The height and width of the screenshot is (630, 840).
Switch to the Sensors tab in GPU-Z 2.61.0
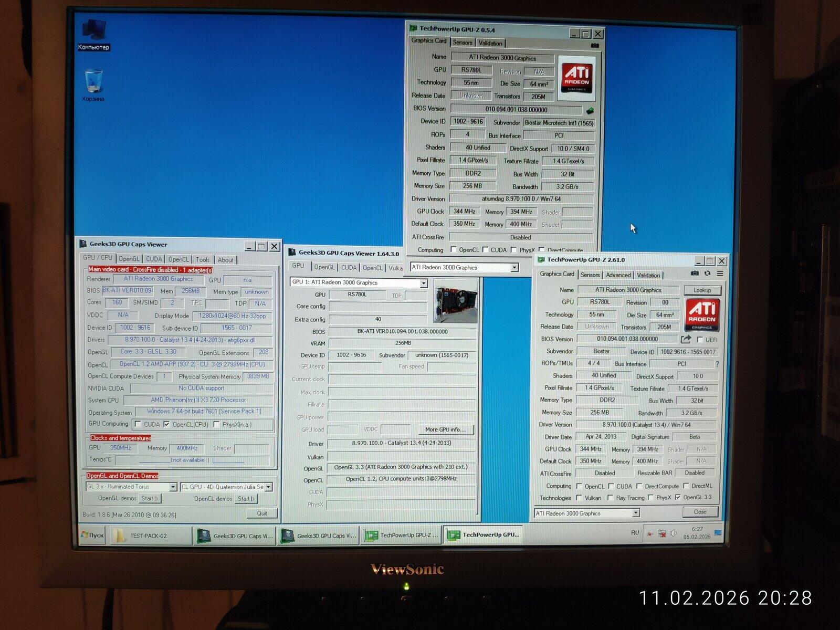590,275
